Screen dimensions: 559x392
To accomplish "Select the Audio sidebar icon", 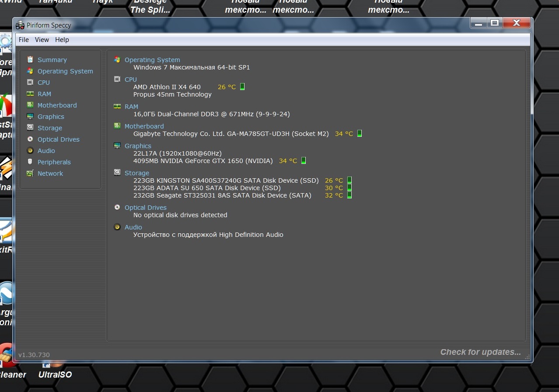I will click(30, 150).
